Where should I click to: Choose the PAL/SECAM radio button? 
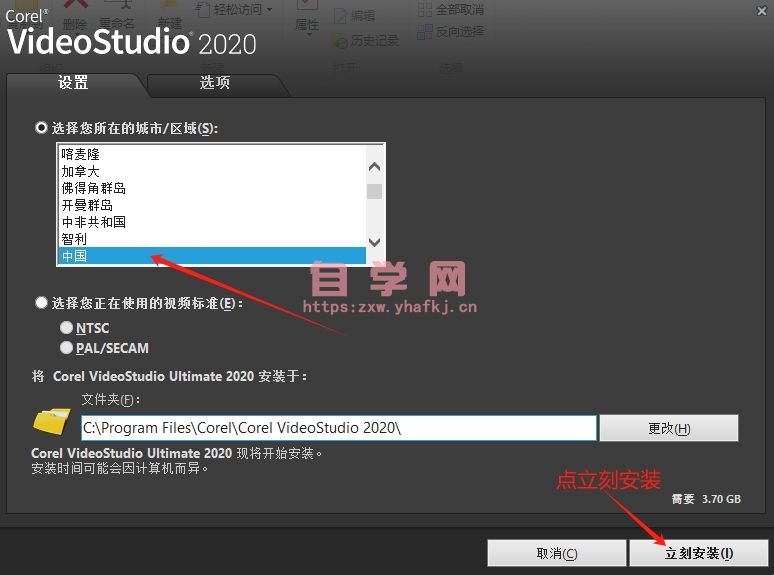coord(66,348)
